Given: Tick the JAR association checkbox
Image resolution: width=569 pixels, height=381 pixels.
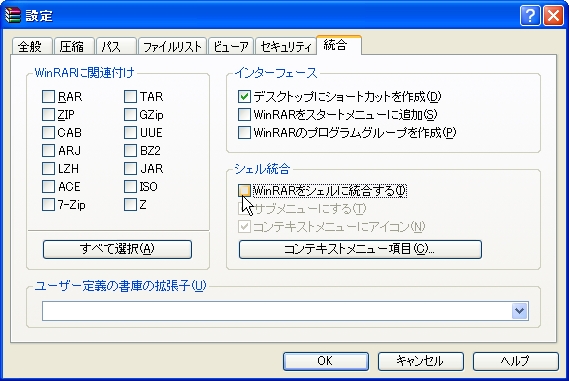Looking at the screenshot, I should 130,169.
